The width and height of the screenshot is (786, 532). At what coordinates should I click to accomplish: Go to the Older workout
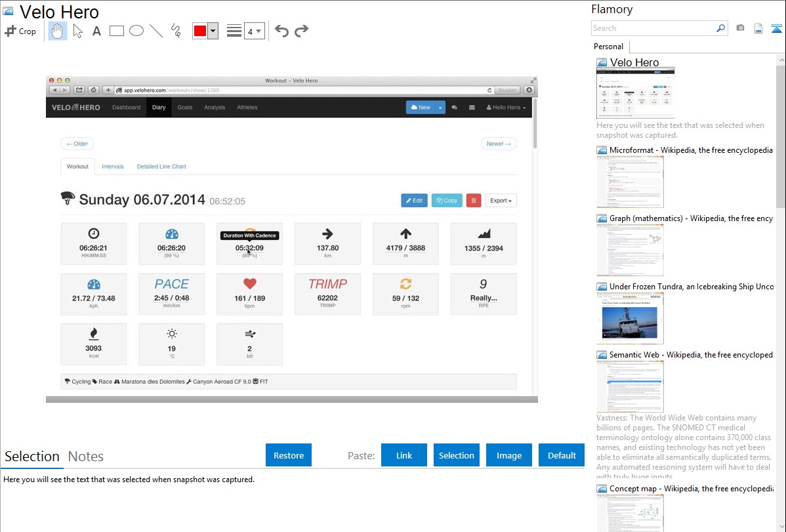(x=77, y=144)
